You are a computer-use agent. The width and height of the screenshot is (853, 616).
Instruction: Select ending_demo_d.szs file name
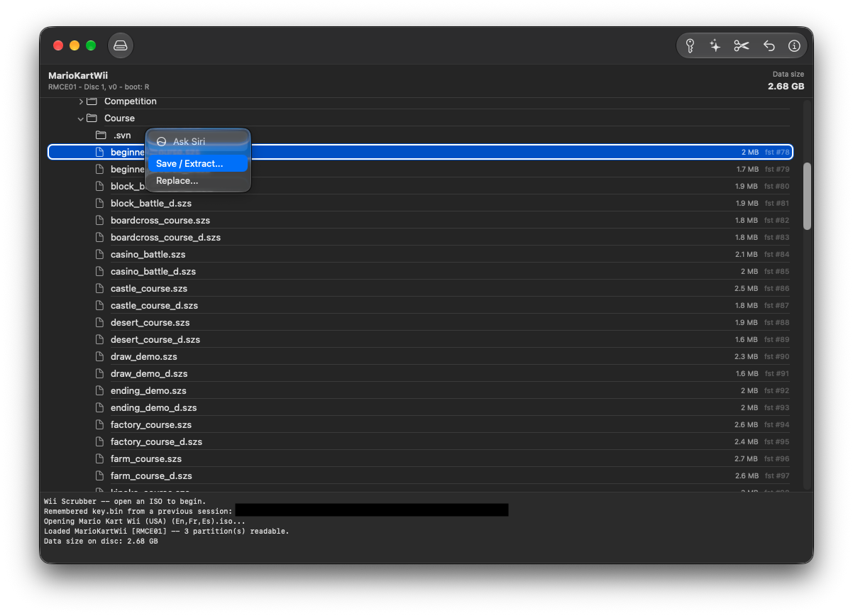[x=154, y=408]
